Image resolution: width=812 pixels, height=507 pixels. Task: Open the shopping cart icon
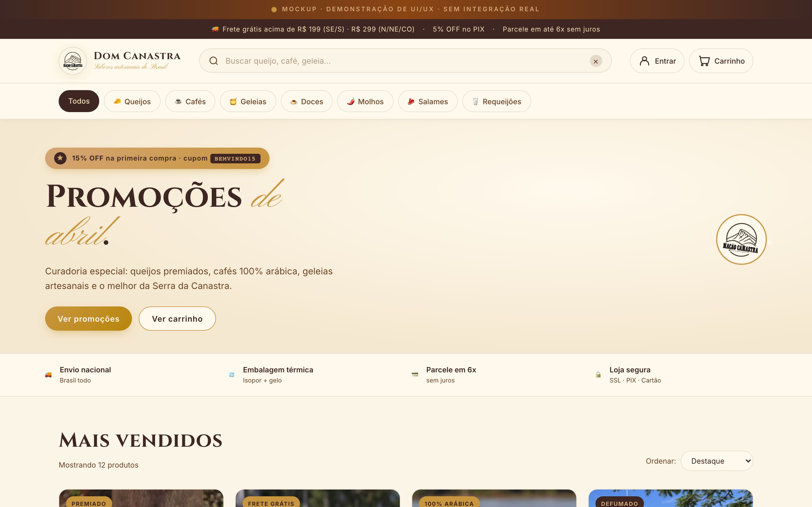tap(704, 61)
